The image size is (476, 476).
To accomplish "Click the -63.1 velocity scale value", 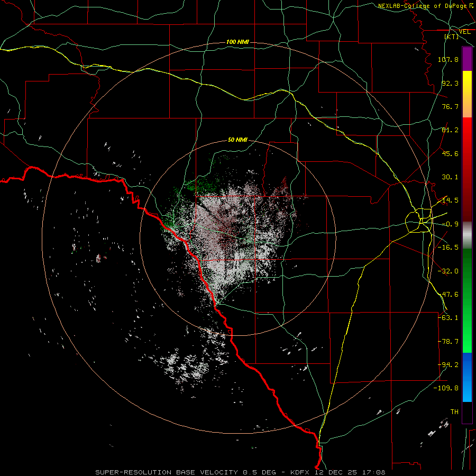I will tap(448, 318).
